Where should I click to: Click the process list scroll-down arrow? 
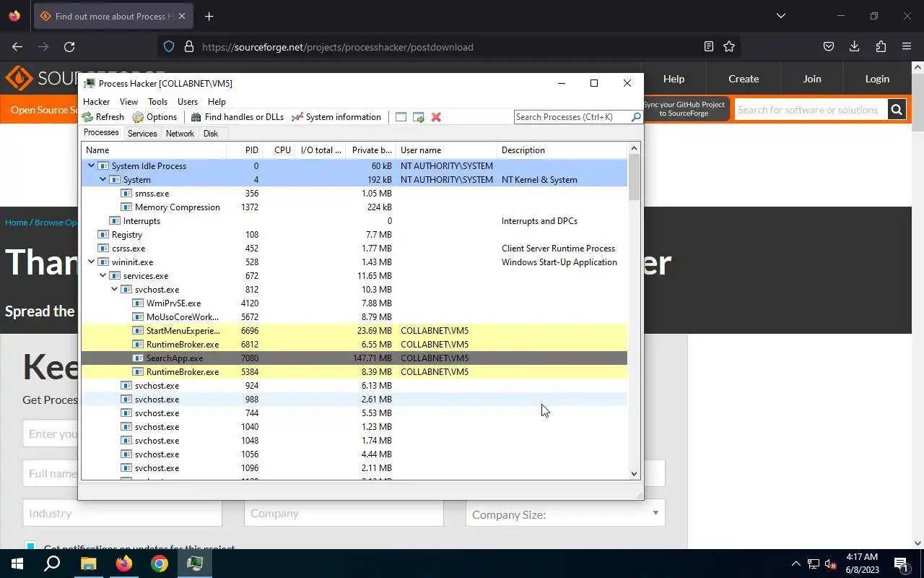point(634,474)
